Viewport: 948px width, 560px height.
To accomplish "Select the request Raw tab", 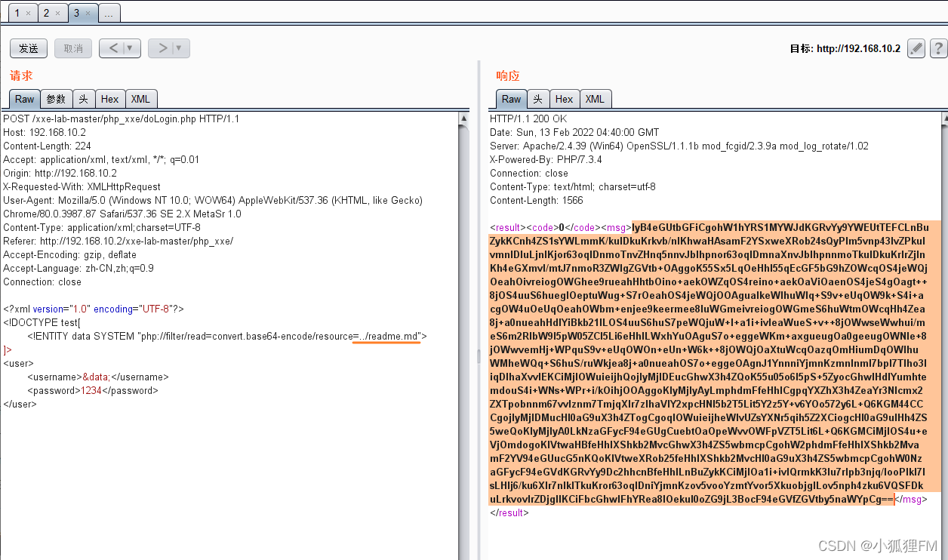I will (25, 99).
